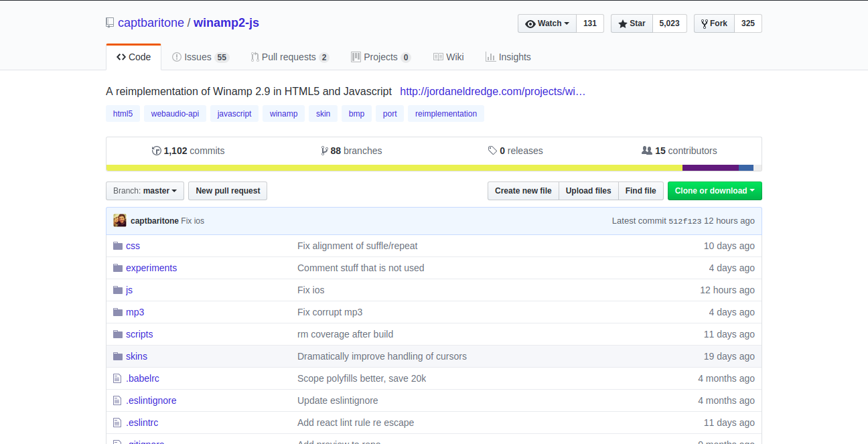Star the winamp2-js repository

(632, 23)
